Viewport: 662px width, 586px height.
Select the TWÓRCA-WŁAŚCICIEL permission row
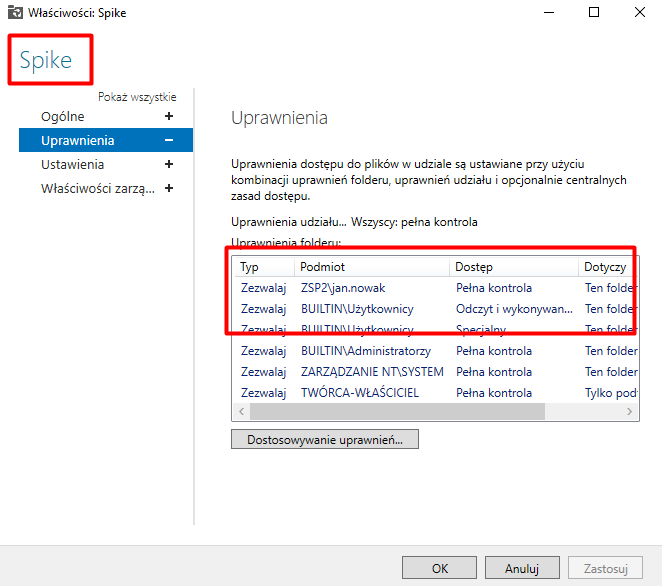(x=359, y=393)
